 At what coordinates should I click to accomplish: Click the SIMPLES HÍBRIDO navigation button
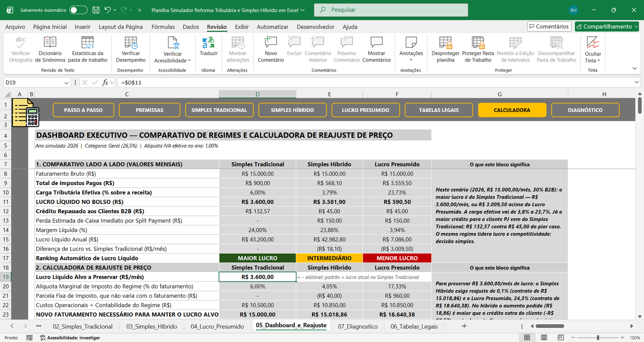click(292, 110)
